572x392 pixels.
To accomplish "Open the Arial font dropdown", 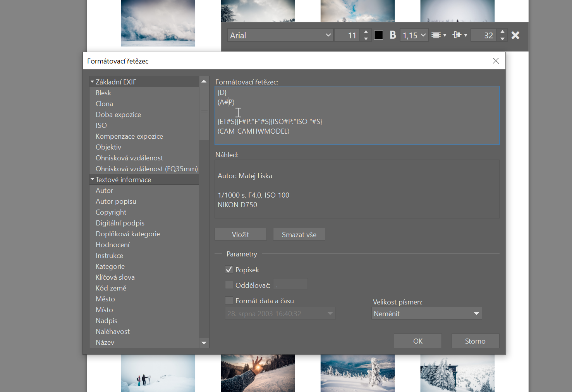I will (280, 35).
